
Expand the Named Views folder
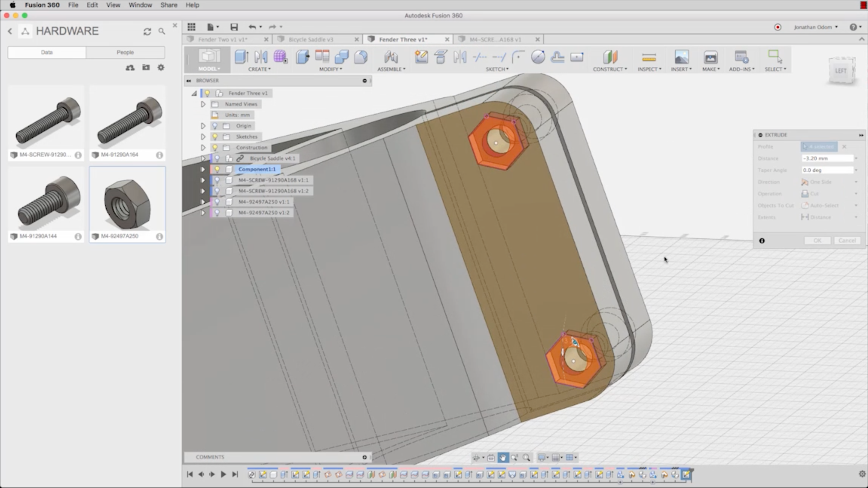[203, 104]
